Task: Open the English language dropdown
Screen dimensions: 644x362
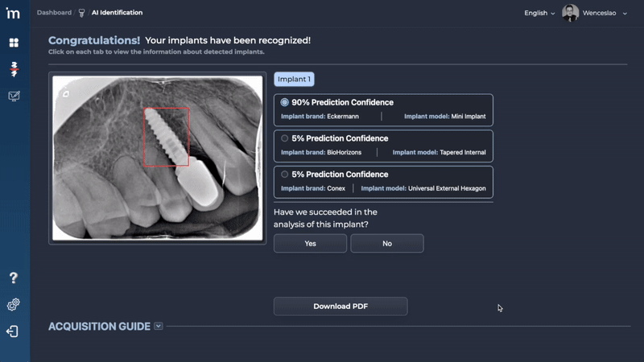Action: (539, 13)
